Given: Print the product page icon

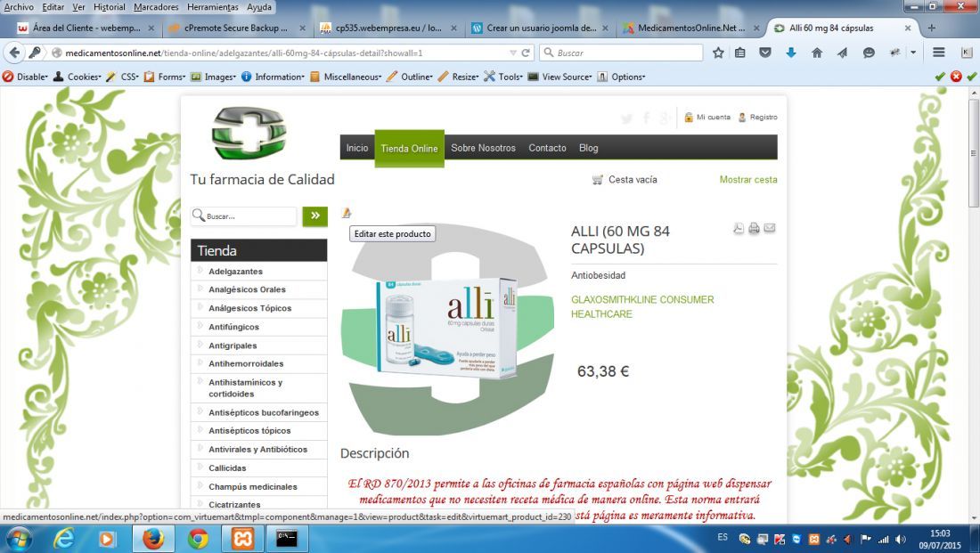Looking at the screenshot, I should click(754, 228).
